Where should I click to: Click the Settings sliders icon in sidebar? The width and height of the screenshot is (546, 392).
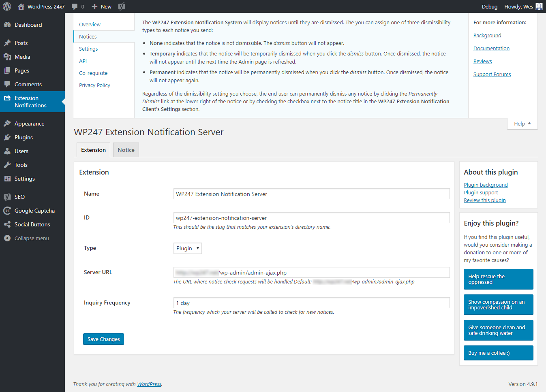(7, 179)
